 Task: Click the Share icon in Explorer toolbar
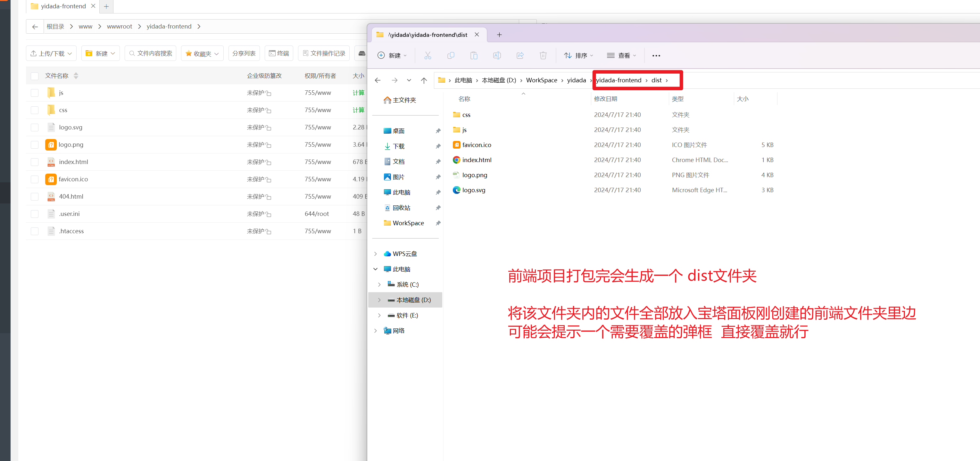coord(520,55)
